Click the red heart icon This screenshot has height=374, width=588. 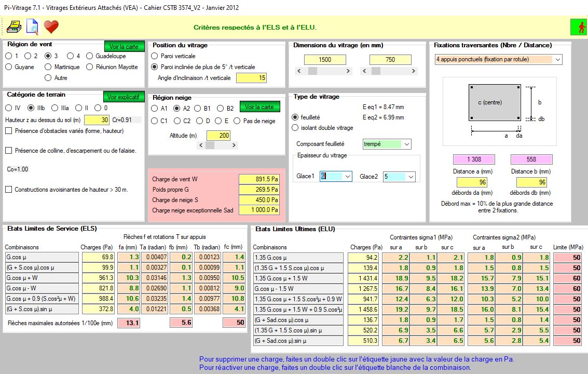click(51, 26)
